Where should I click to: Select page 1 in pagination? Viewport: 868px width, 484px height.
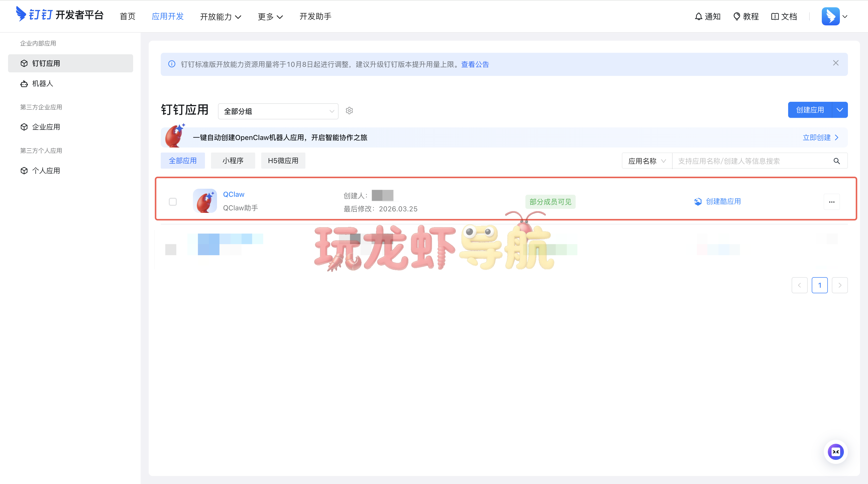coord(820,285)
